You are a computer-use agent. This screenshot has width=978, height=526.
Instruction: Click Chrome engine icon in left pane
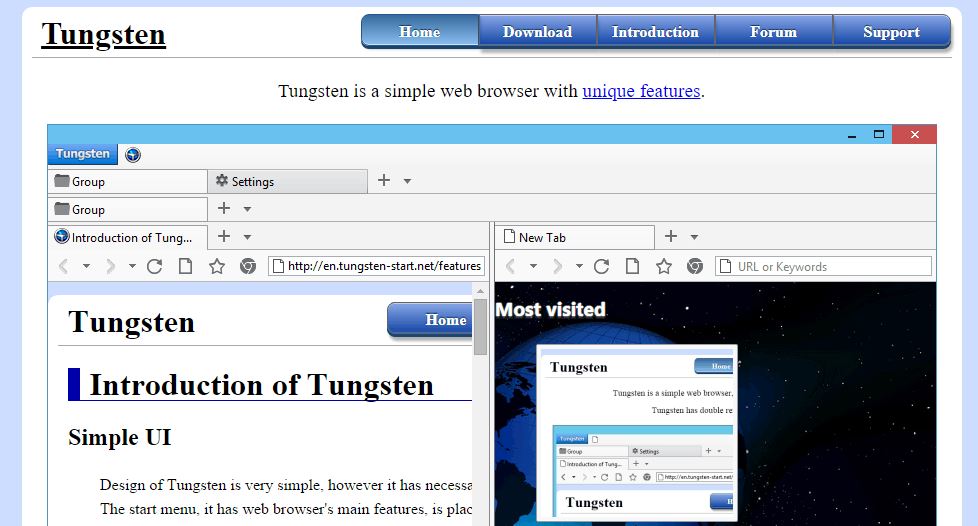pos(248,266)
